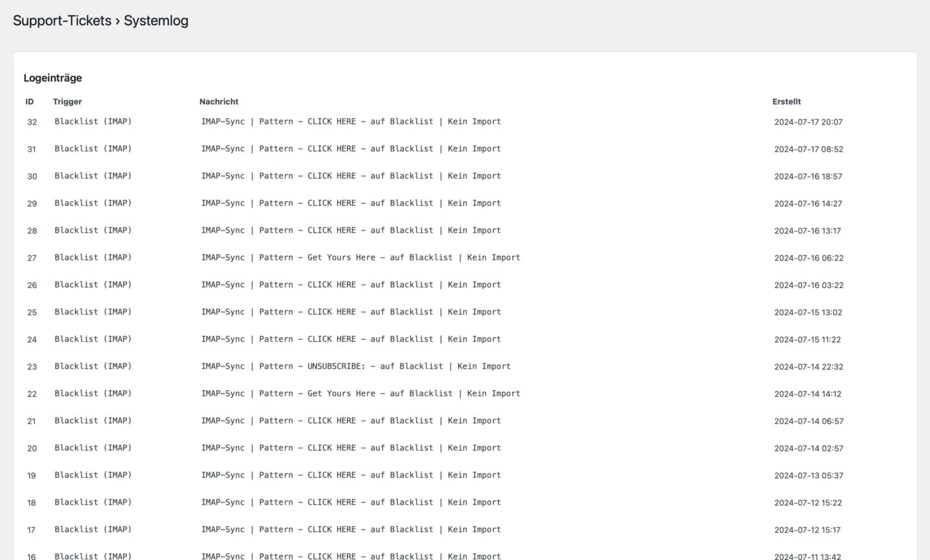
Task: Select the Nachricht column header
Action: point(219,101)
